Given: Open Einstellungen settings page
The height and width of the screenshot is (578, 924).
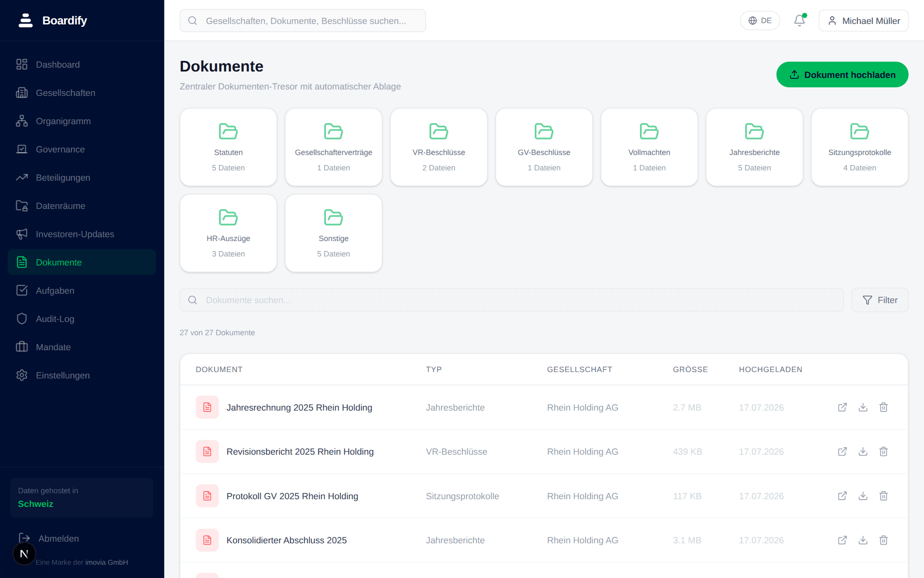Looking at the screenshot, I should pyautogui.click(x=82, y=375).
